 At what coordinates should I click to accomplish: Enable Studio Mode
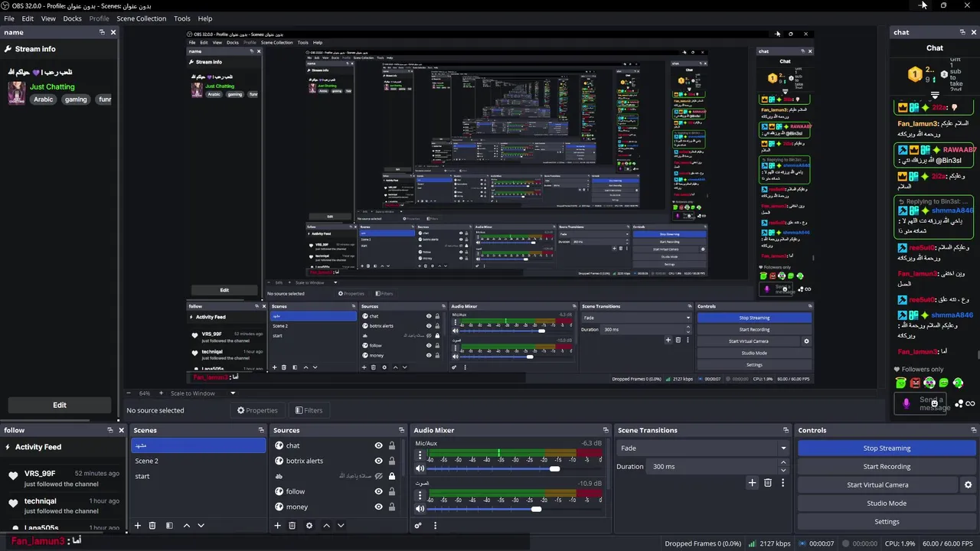click(887, 504)
